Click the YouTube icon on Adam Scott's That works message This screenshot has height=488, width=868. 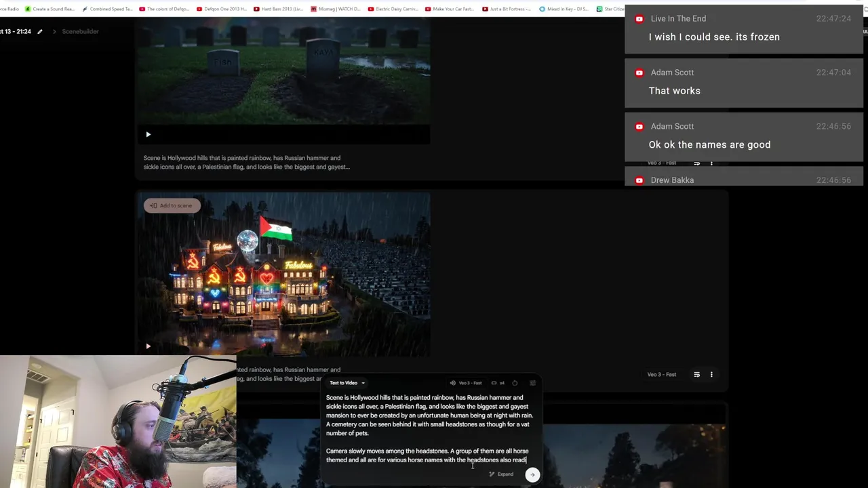coord(639,73)
